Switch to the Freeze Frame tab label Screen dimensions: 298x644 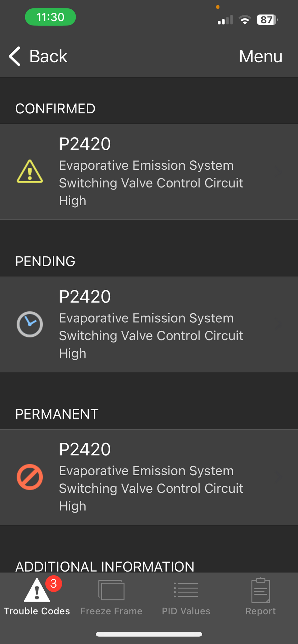(x=112, y=611)
